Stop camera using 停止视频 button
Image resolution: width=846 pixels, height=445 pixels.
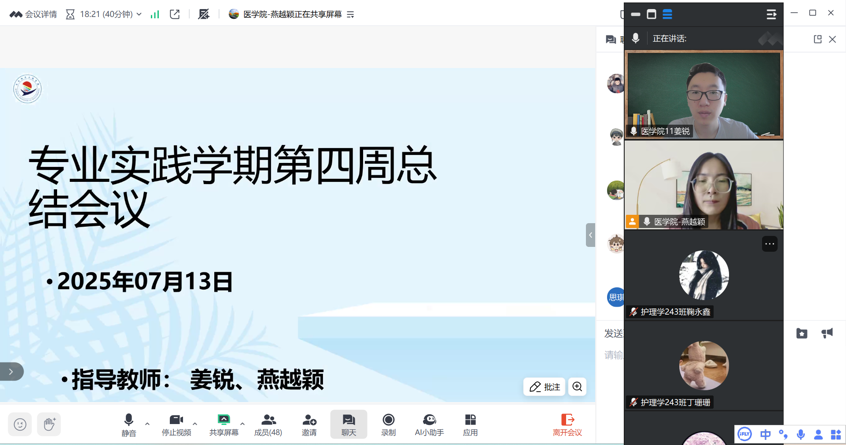176,424
